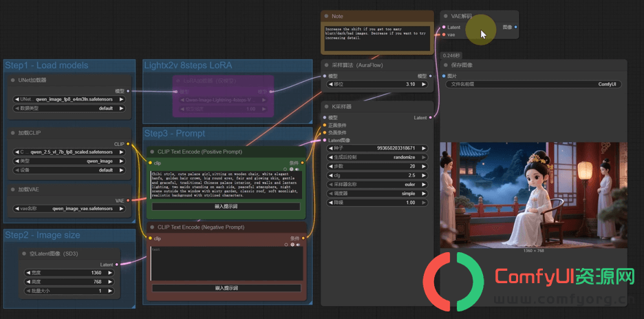
Task: Click the 模型 output port on UNet加载器
Action: [x=128, y=91]
